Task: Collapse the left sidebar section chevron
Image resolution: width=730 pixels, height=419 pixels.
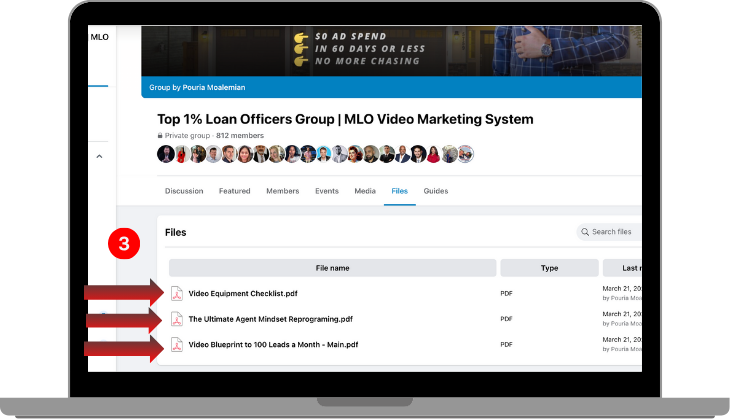Action: tap(99, 156)
